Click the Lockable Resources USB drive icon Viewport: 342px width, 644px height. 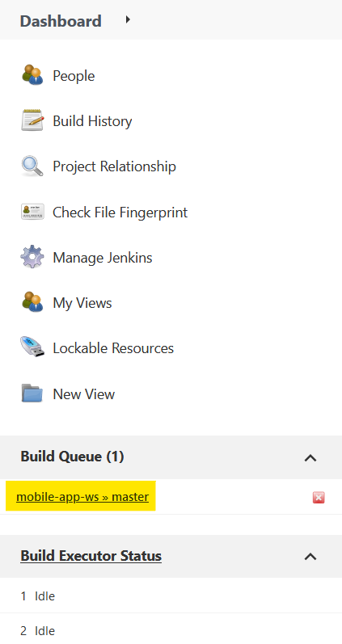coord(32,347)
